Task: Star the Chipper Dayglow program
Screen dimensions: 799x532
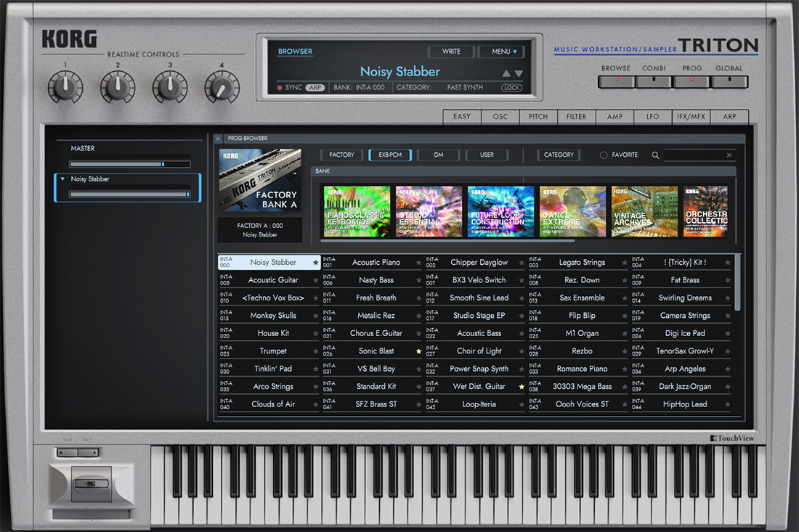Action: [522, 263]
